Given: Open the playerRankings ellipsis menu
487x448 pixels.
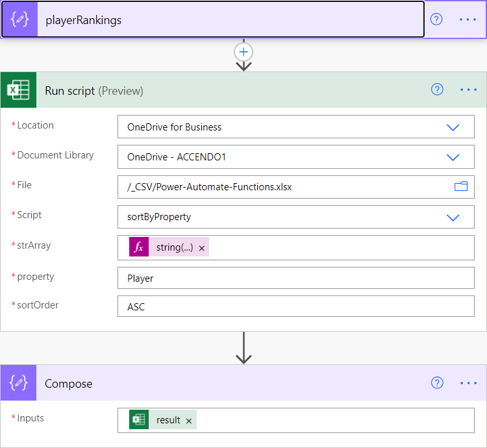Looking at the screenshot, I should pos(468,19).
